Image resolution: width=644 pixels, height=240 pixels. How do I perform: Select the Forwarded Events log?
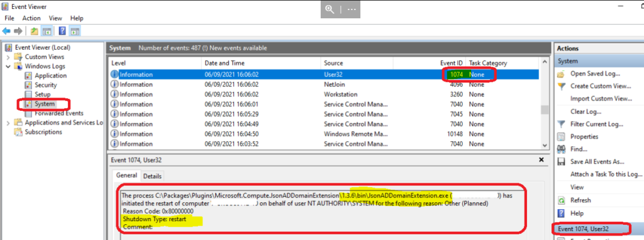(59, 113)
